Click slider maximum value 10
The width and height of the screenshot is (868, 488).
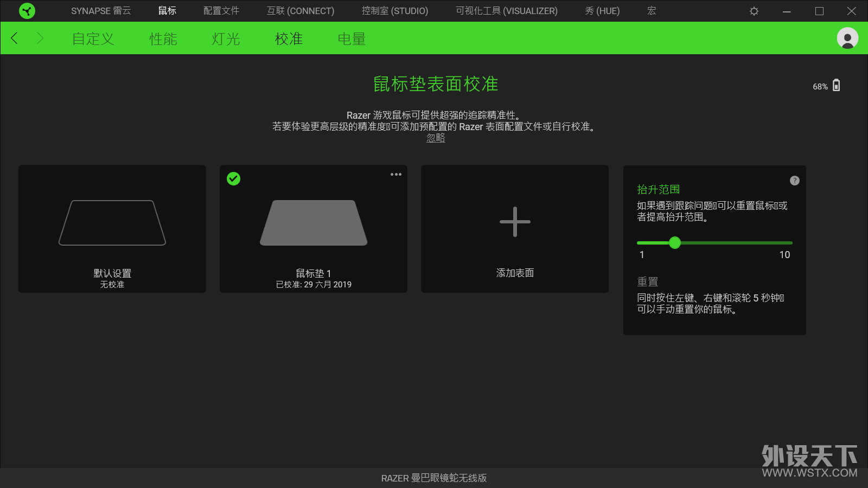tap(784, 255)
